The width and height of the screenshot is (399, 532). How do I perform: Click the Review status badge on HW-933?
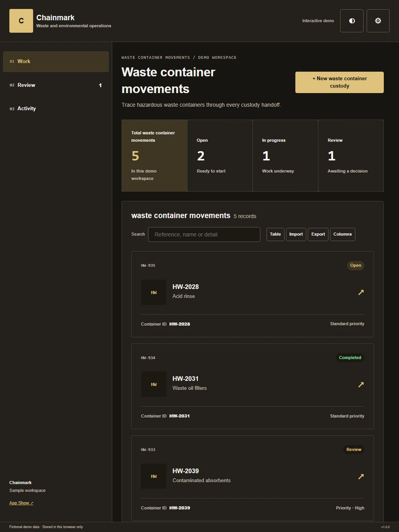click(354, 450)
